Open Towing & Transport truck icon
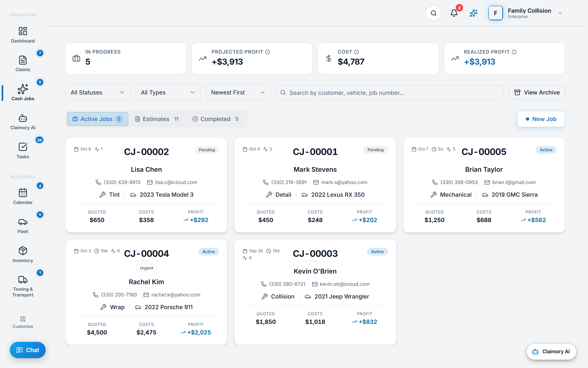The image size is (588, 368). (x=23, y=280)
